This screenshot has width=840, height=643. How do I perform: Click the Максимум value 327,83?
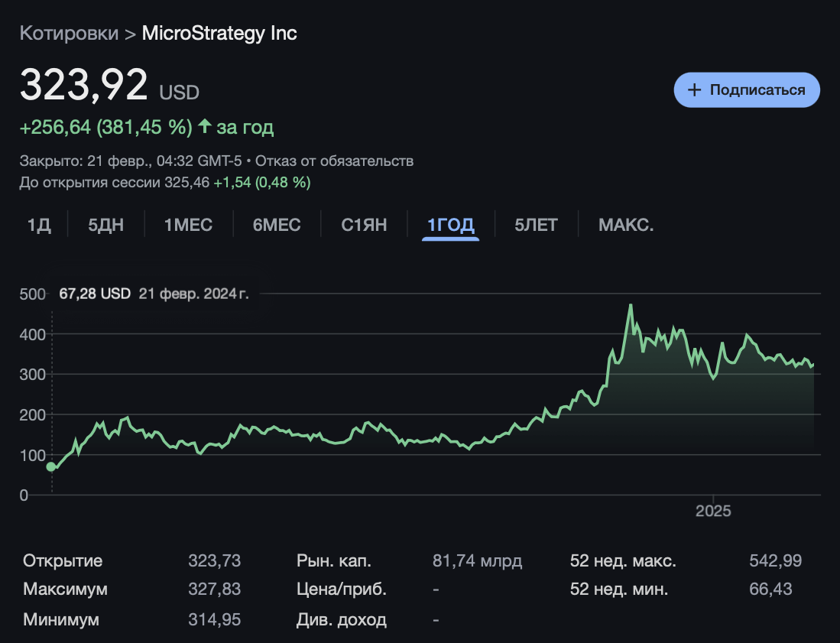214,589
